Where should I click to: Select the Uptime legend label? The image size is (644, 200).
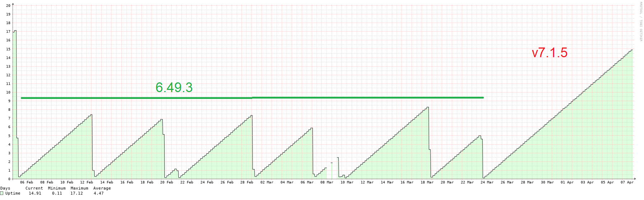(13, 194)
